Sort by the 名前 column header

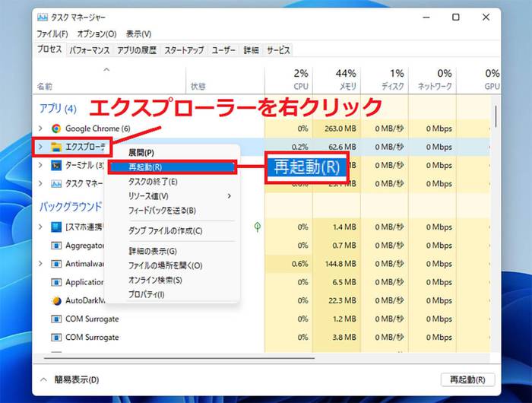pos(109,80)
